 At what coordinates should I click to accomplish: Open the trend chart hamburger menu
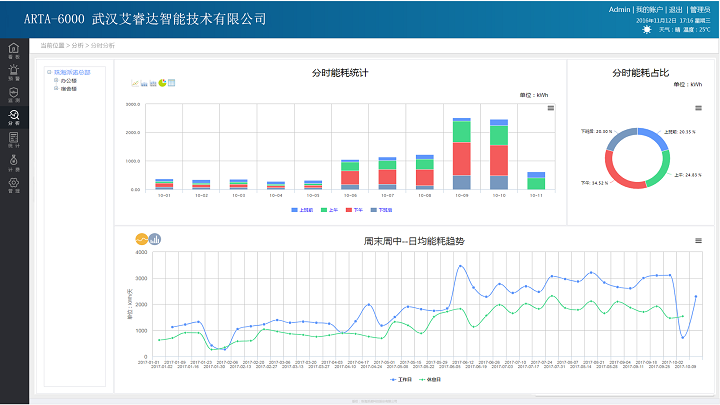[698, 240]
